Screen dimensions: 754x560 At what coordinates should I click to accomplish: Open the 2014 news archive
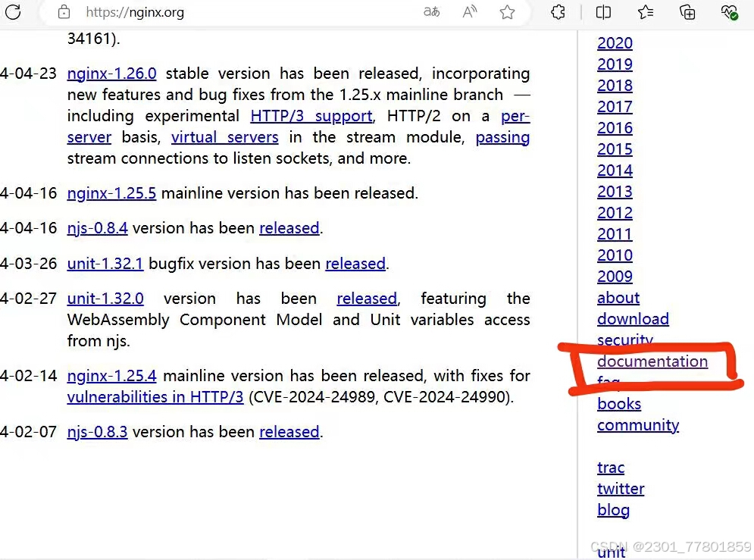(x=615, y=171)
